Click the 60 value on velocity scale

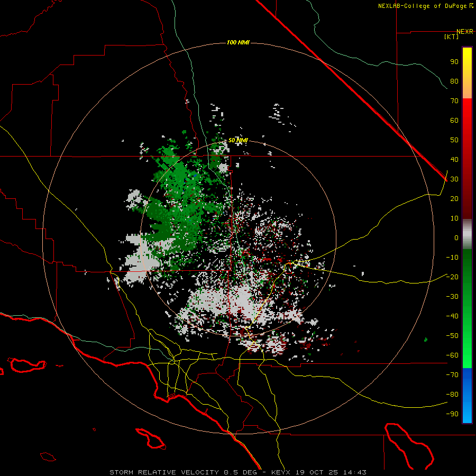click(x=454, y=120)
